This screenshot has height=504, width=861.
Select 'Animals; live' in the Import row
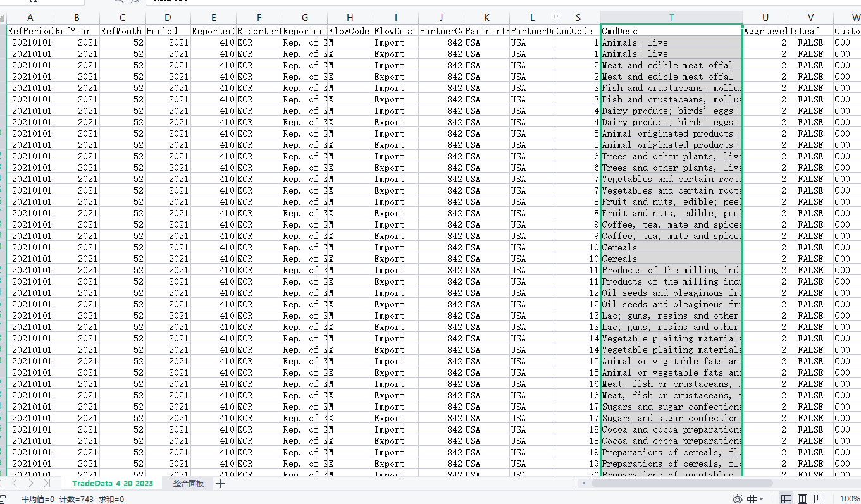(x=671, y=42)
